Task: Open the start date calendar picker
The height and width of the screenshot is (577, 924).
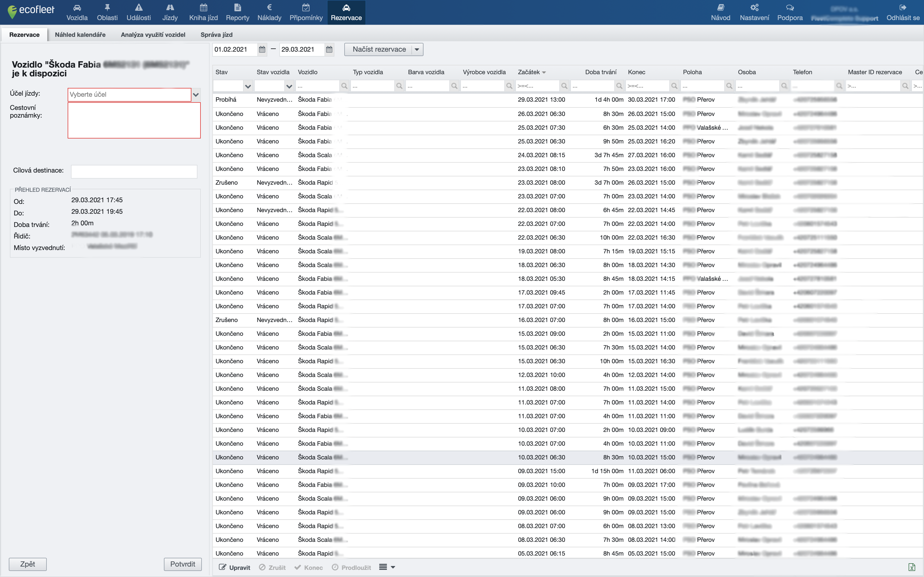Action: (x=262, y=50)
